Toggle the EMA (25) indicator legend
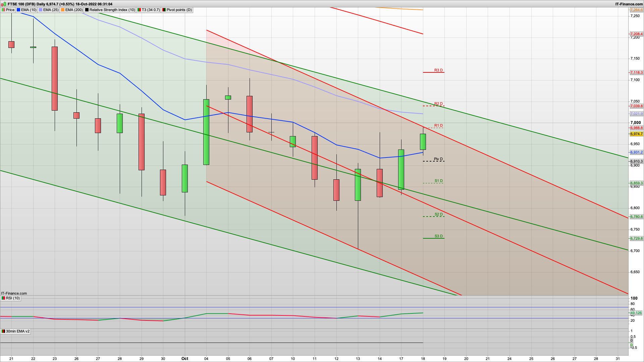 tap(49, 10)
